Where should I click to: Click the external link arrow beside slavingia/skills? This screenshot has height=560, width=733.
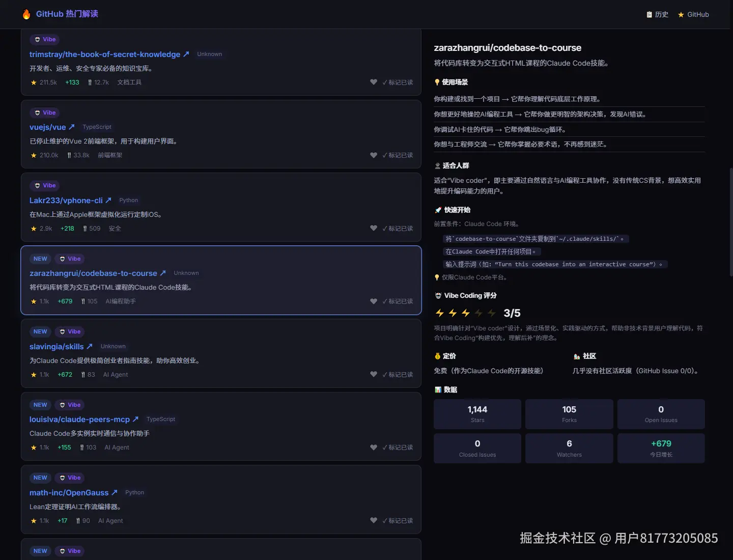[90, 346]
